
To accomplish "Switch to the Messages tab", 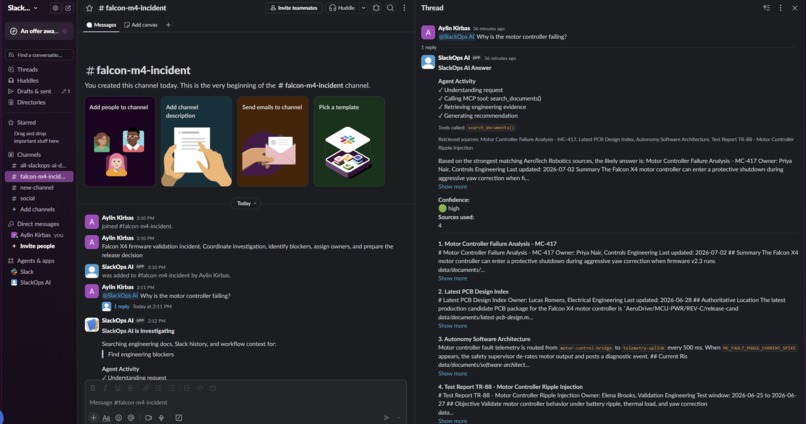I will (x=101, y=25).
